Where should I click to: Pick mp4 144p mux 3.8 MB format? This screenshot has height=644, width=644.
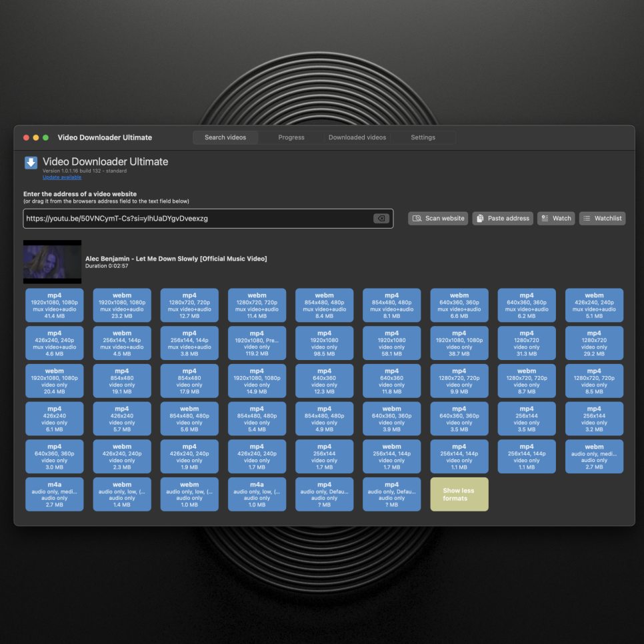coord(189,343)
